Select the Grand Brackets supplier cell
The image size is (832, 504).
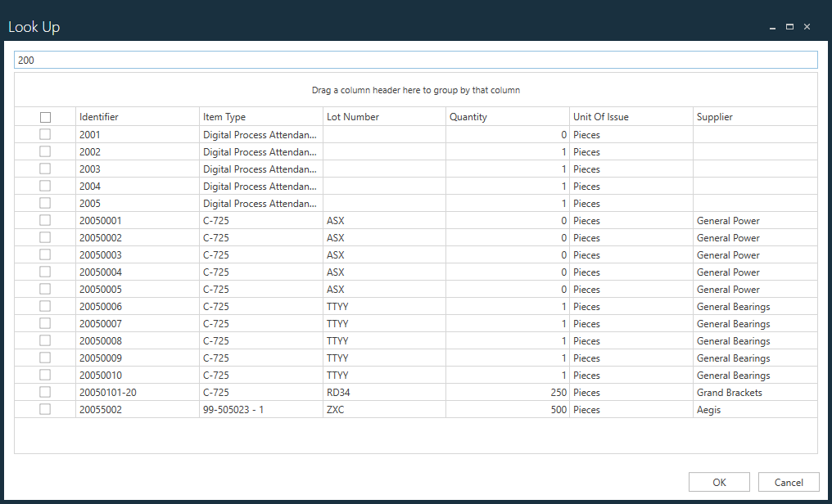[x=729, y=393]
